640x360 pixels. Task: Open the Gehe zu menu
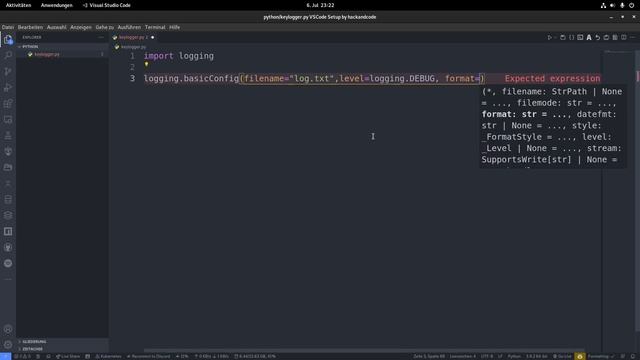pyautogui.click(x=104, y=27)
